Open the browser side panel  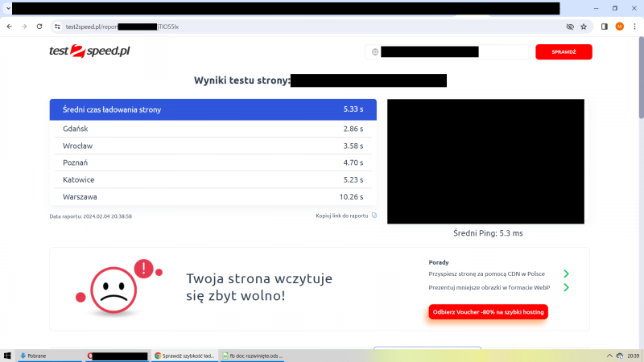[605, 27]
